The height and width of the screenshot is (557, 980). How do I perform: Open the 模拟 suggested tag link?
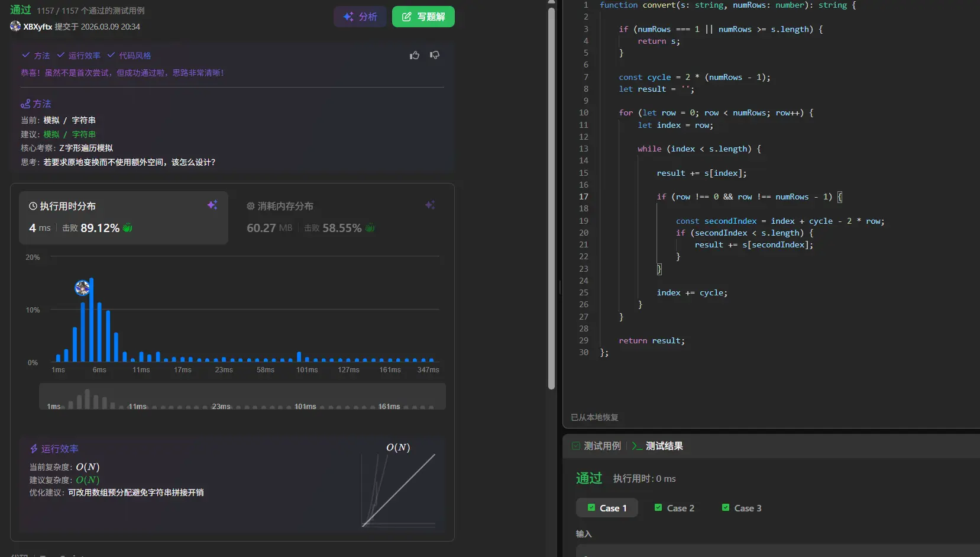point(51,134)
